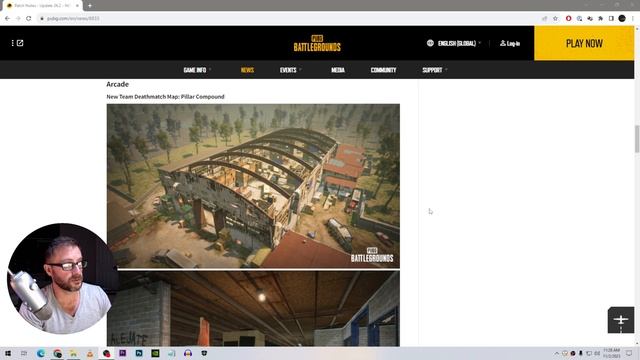The image size is (640, 360).
Task: Click the PUBG Battlegrounds header logo
Action: tap(317, 43)
